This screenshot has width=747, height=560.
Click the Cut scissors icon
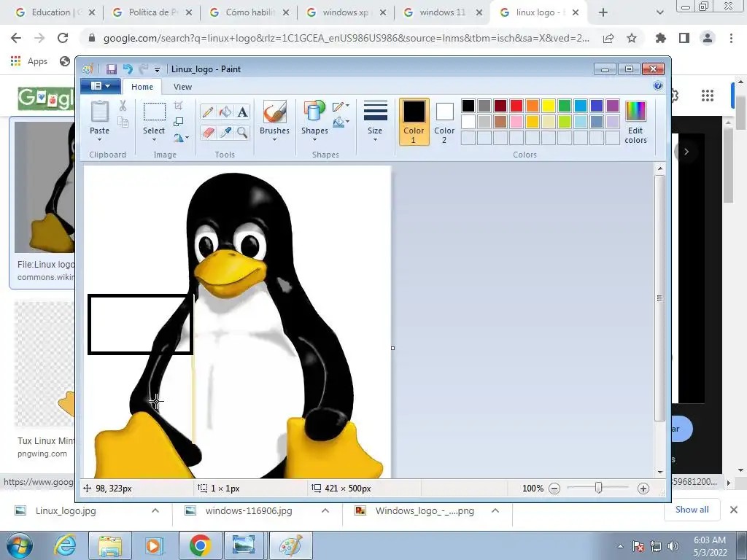tap(123, 106)
